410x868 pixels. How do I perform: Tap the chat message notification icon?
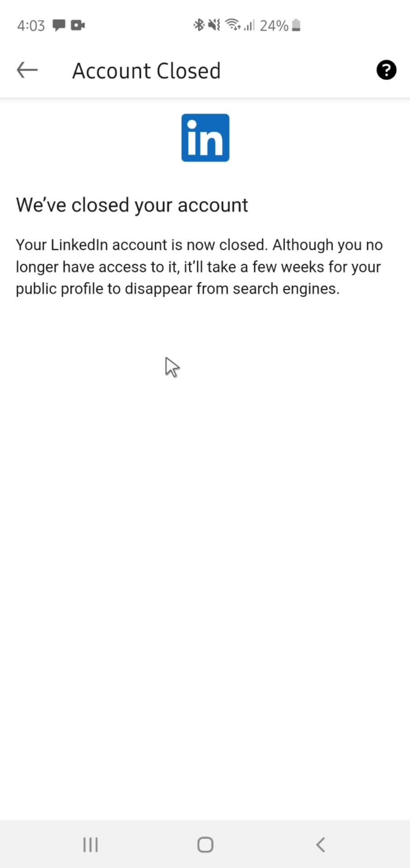pos(59,25)
